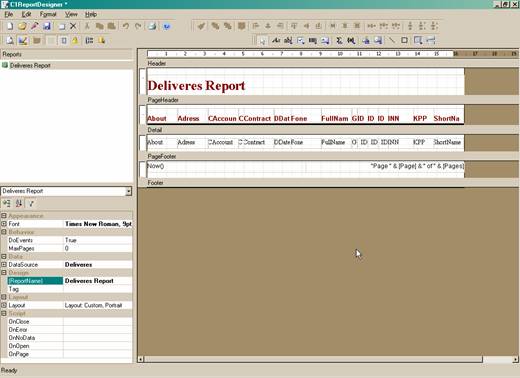Collapse the Script property category
Viewport: 520px width, 378px height.
coord(4,313)
